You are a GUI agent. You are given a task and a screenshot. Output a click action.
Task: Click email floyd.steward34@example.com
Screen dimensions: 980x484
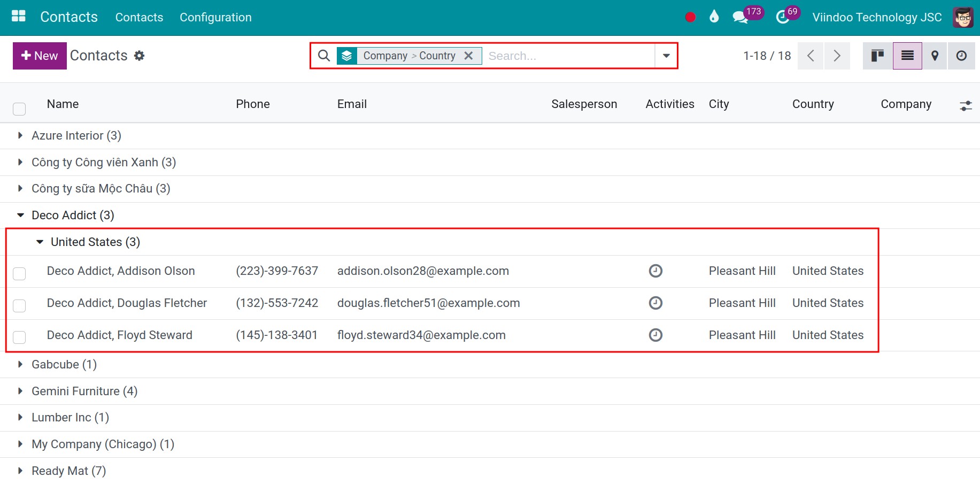[421, 335]
